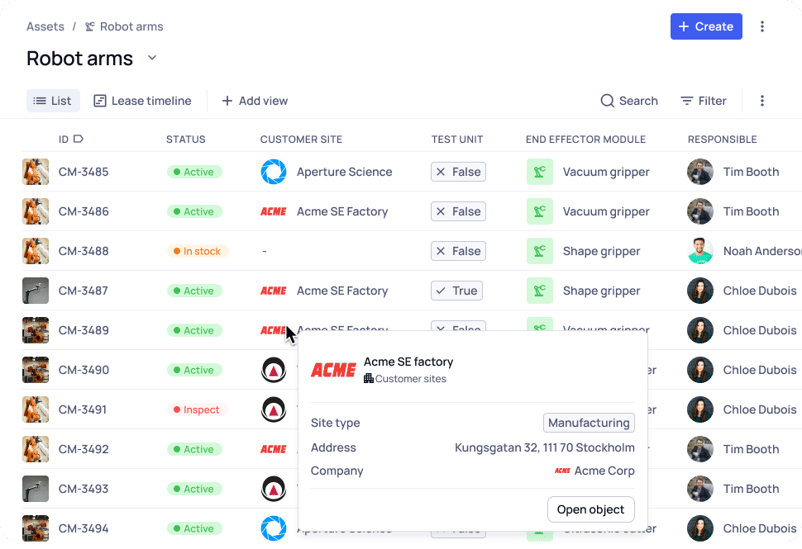Toggle the False test unit for CM-3485

[x=458, y=172]
